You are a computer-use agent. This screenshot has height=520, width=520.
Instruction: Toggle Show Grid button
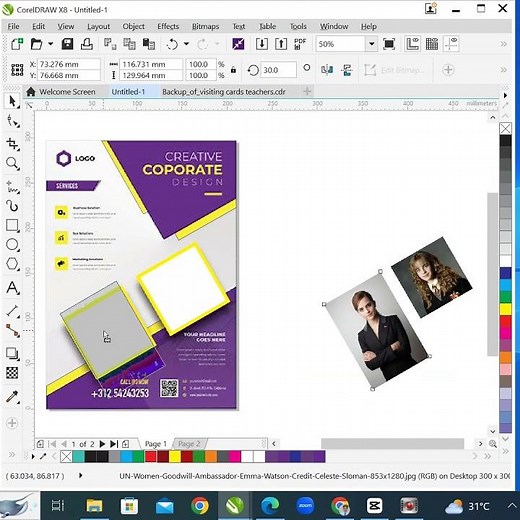pyautogui.click(x=432, y=44)
